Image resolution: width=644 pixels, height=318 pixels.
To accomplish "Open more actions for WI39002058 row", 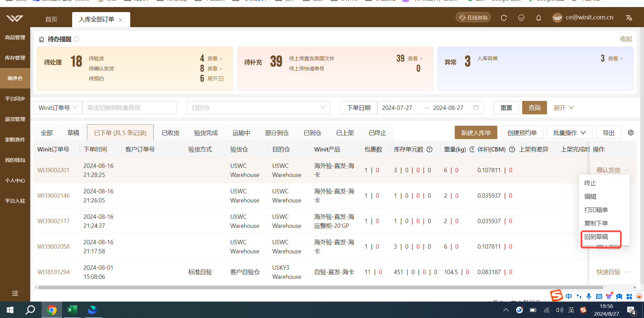I will (x=627, y=247).
